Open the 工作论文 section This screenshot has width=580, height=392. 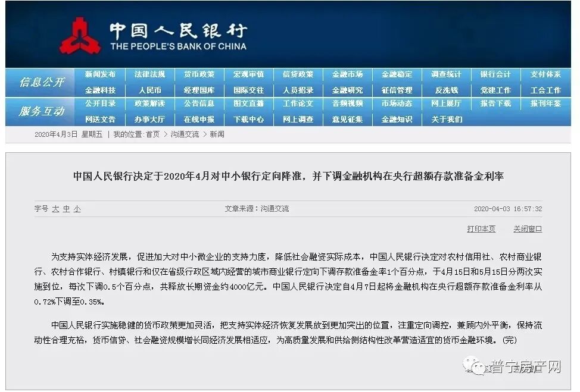click(298, 104)
